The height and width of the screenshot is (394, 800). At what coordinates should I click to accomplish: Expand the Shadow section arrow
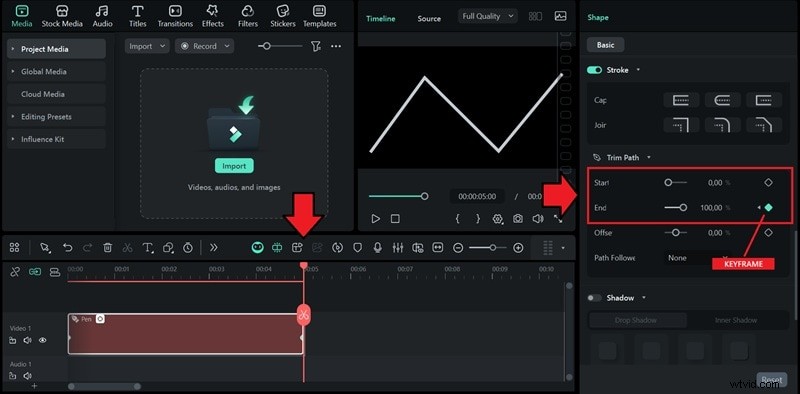[644, 298]
